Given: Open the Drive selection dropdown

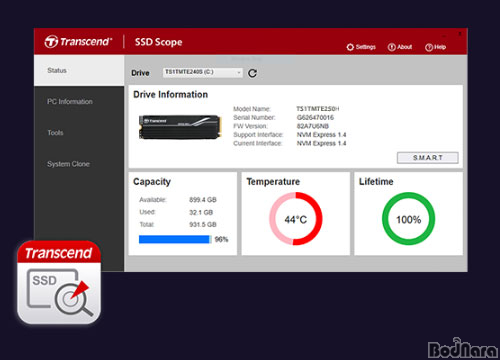Looking at the screenshot, I should pyautogui.click(x=202, y=72).
